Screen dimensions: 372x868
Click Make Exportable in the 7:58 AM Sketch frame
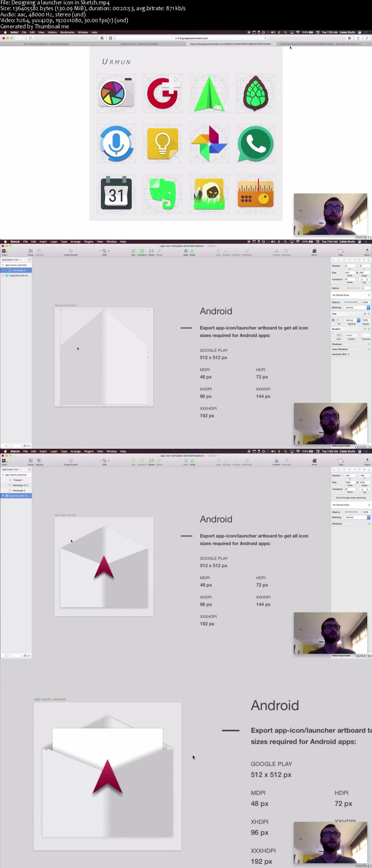(341, 656)
